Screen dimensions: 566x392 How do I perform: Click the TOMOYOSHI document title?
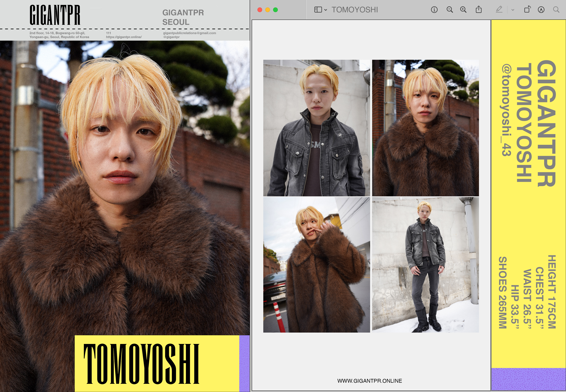355,10
